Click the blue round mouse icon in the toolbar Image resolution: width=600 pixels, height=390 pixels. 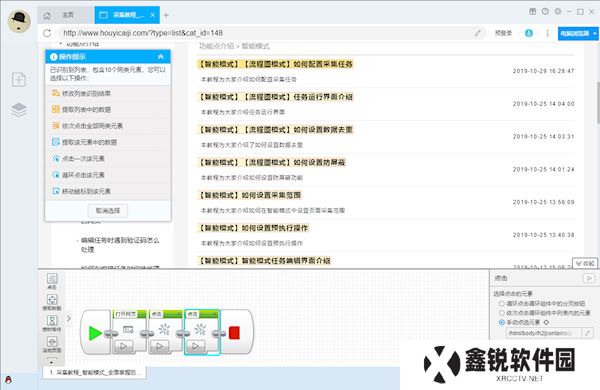click(529, 33)
